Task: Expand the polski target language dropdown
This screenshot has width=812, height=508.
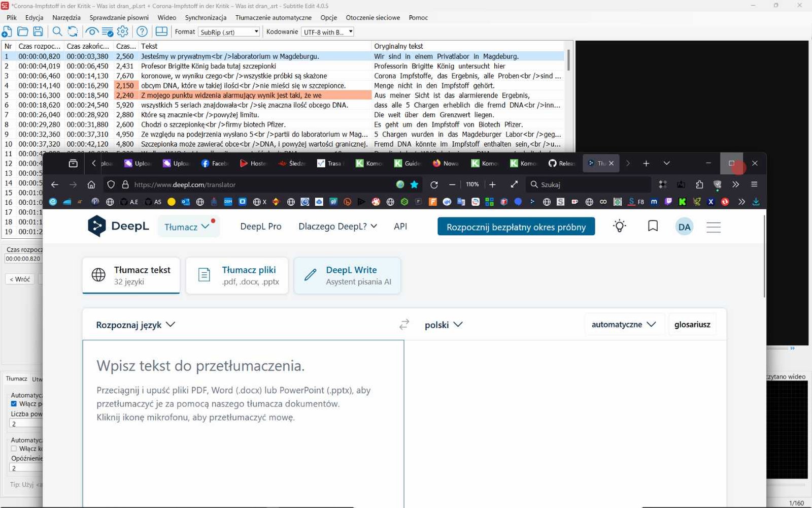Action: [x=444, y=325]
